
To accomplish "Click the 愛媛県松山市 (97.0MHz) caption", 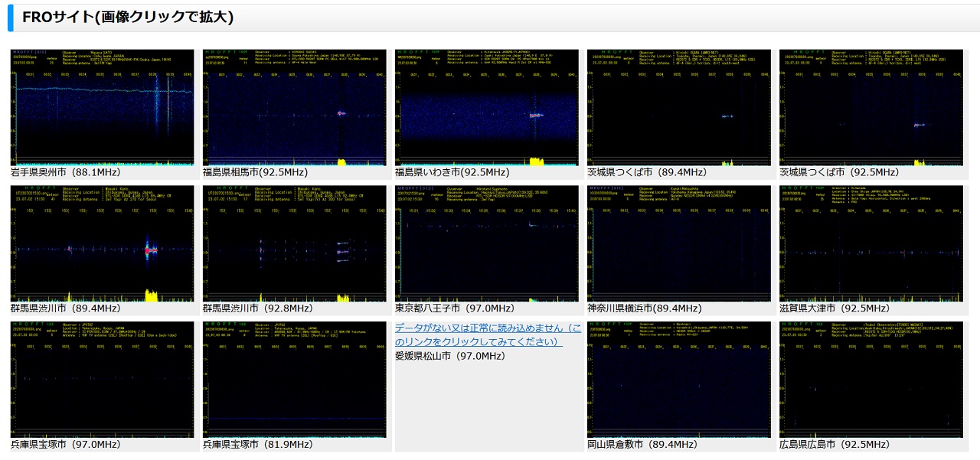I will [450, 356].
